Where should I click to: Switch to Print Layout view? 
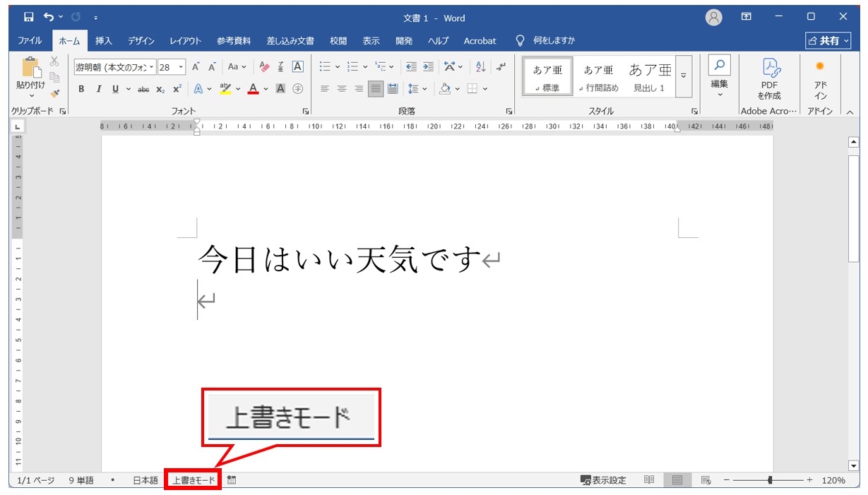pos(677,480)
